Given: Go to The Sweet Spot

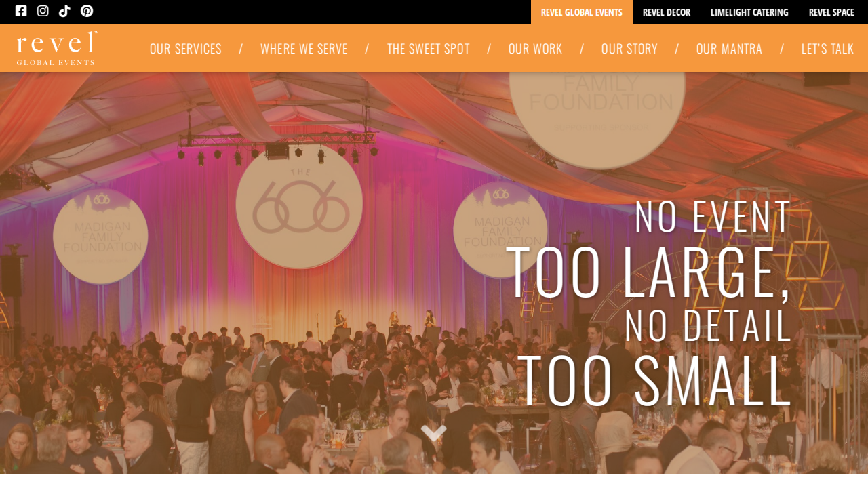Looking at the screenshot, I should coord(429,48).
